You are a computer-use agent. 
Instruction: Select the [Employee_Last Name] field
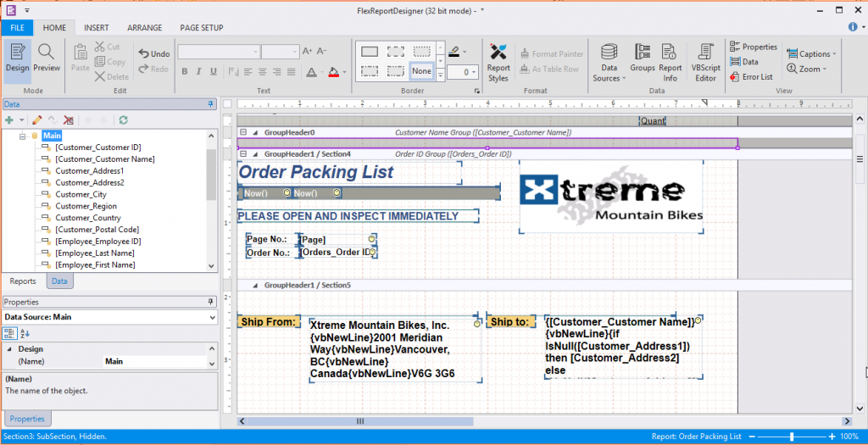(94, 253)
